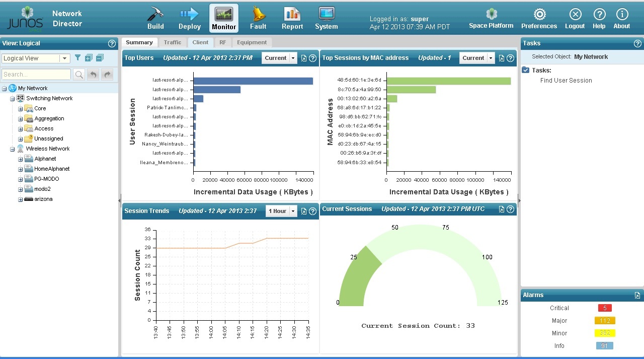Click the Space Platform icon

[491, 14]
